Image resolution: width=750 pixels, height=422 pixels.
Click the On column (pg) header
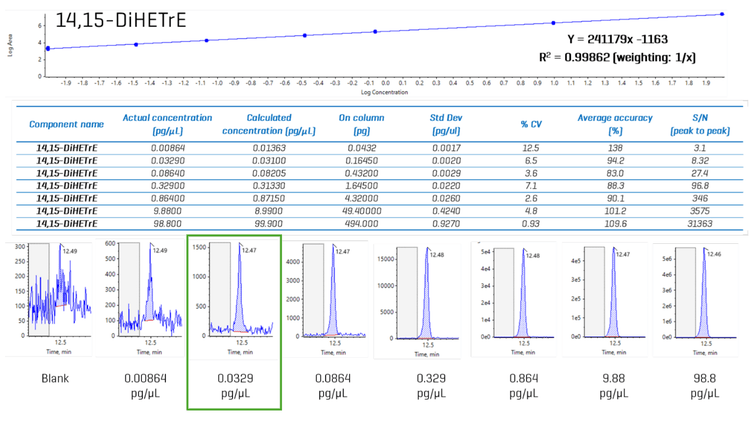tap(356, 124)
